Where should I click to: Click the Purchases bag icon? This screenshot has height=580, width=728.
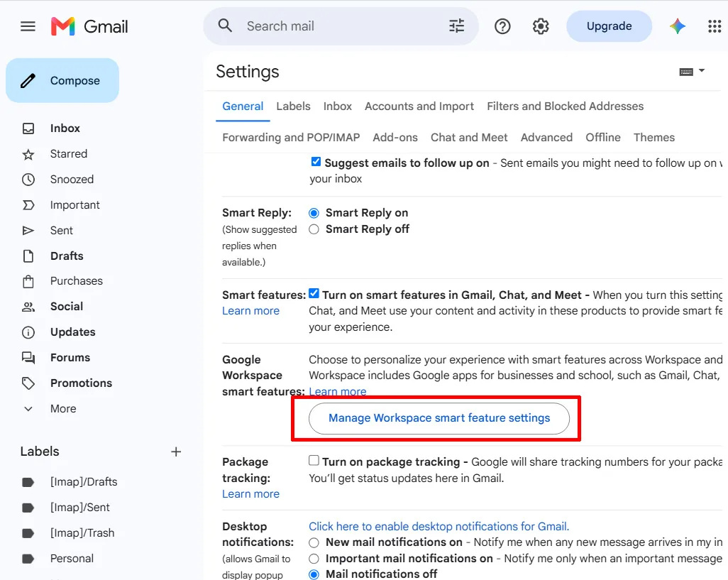tap(28, 281)
